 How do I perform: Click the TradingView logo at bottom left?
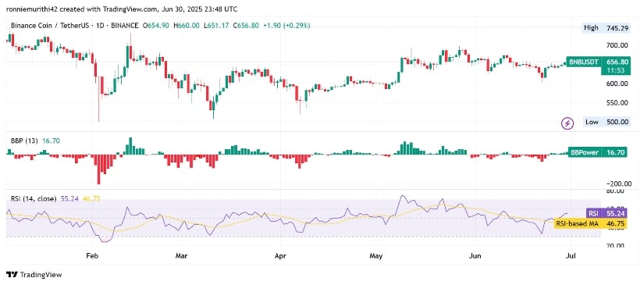(x=34, y=275)
